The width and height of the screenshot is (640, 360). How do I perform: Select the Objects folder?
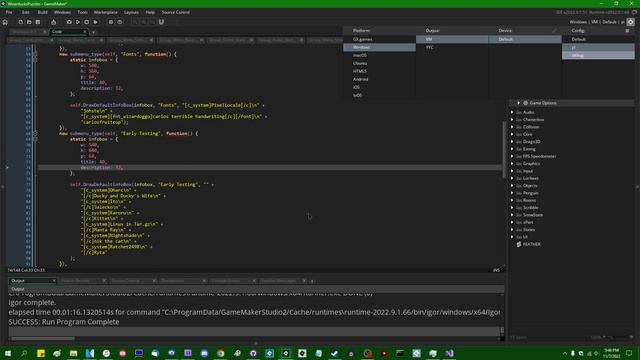pyautogui.click(x=530, y=186)
